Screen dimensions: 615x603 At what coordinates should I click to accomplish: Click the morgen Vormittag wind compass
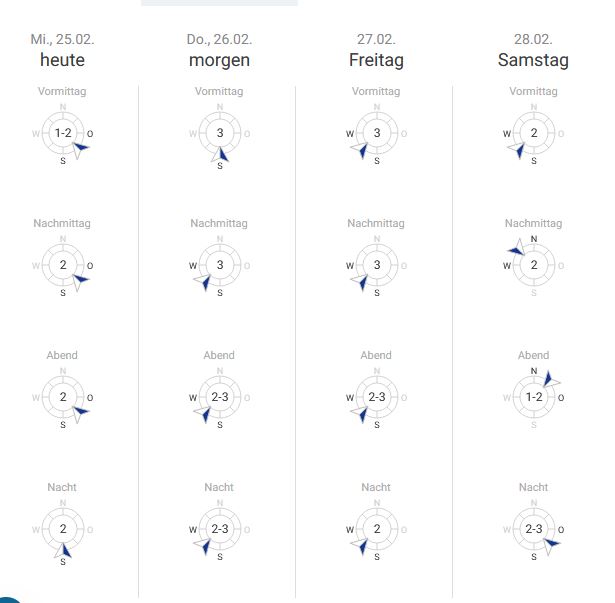point(220,133)
